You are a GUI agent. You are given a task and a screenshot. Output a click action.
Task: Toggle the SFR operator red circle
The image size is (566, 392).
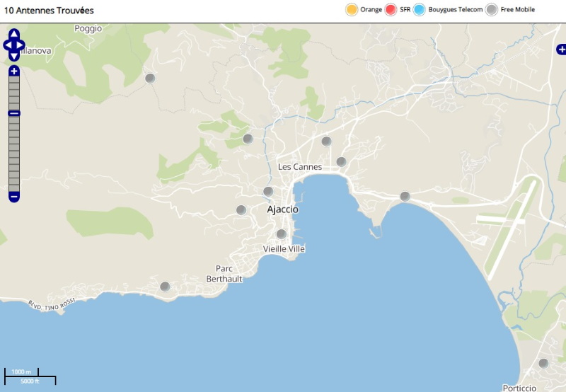(391, 10)
